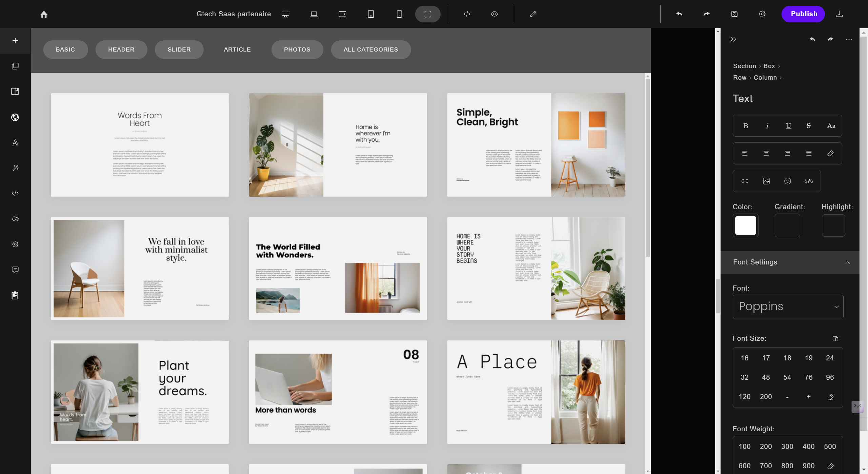Switch to the ARTICLE category tab

tap(237, 50)
